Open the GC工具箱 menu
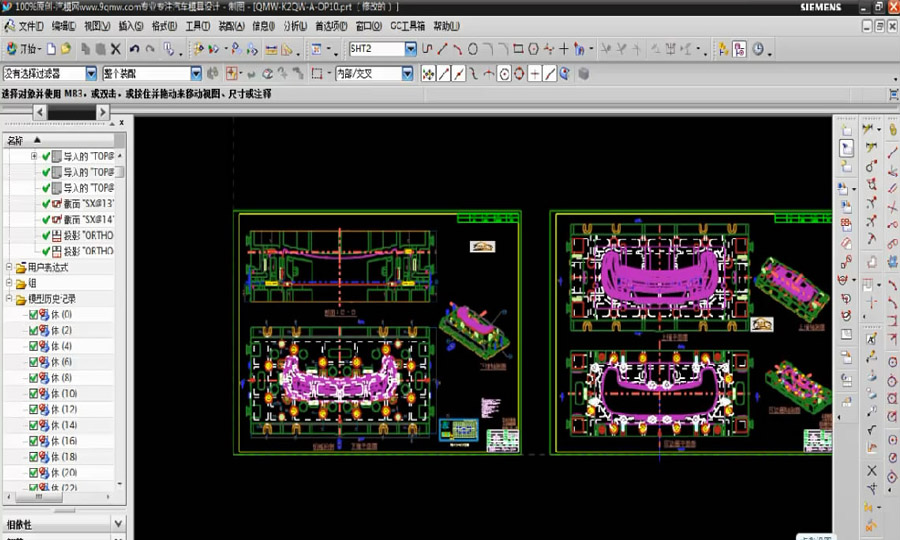The width and height of the screenshot is (900, 540). [x=407, y=26]
